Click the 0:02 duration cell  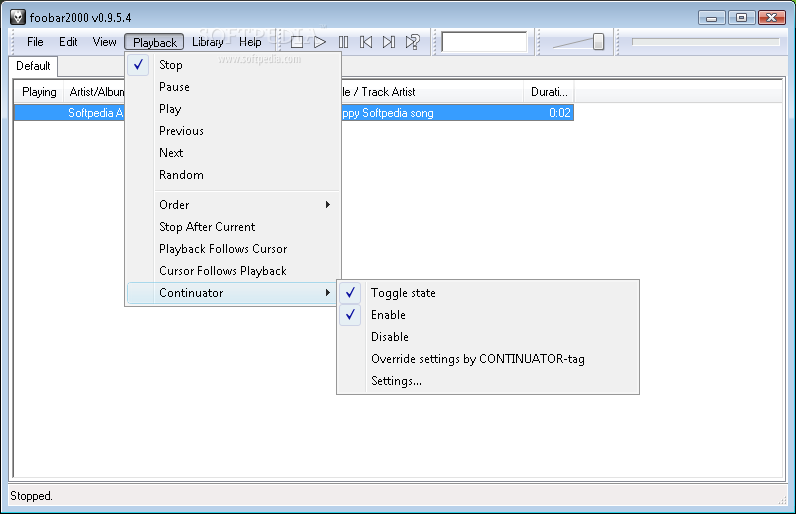coord(559,113)
